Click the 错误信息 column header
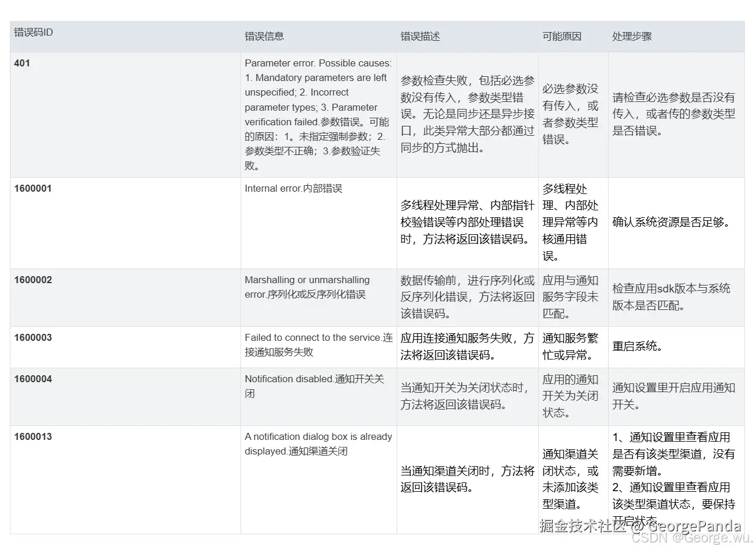Viewport: 756px width, 550px height. (x=319, y=37)
